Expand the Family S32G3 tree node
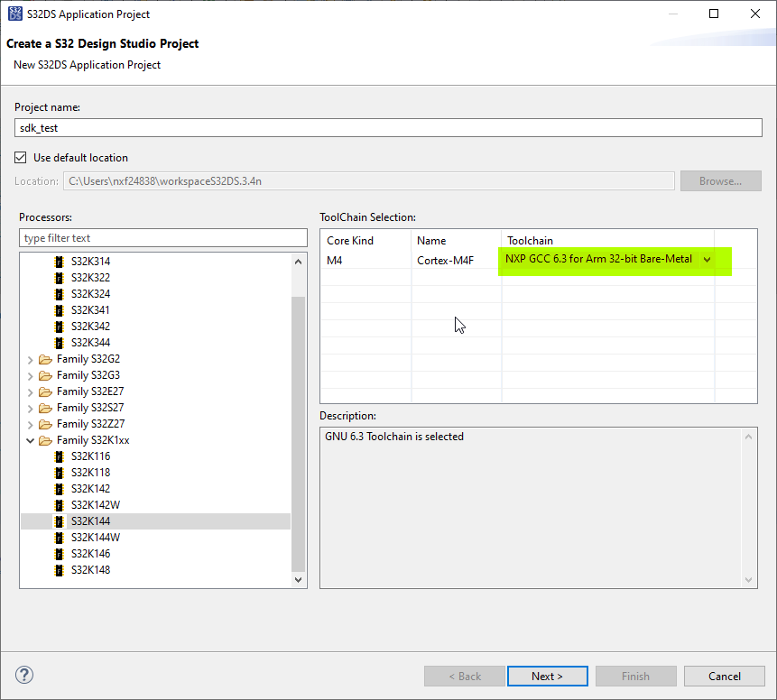 tap(30, 374)
